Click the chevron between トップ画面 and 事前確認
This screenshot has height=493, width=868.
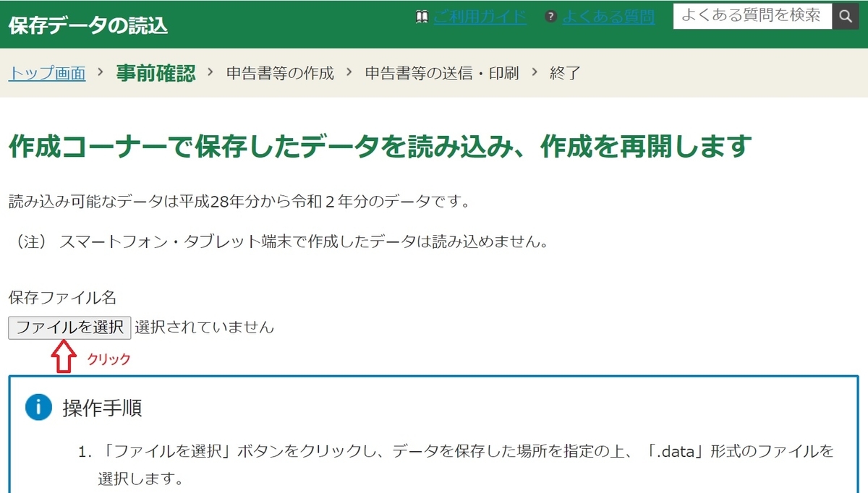[x=101, y=72]
